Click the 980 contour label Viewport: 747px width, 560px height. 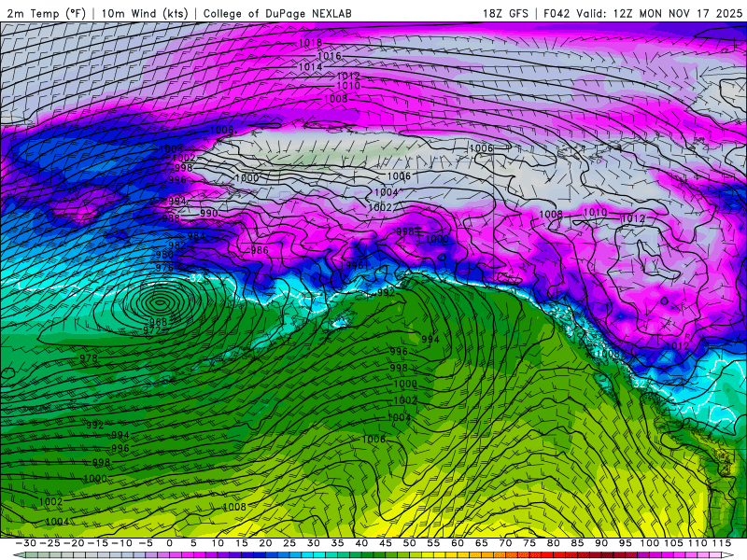coord(164,255)
